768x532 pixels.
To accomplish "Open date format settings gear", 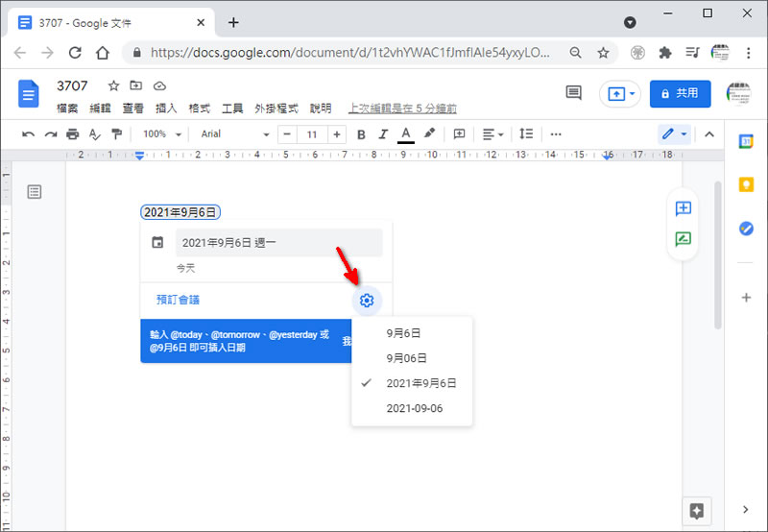I will 367,300.
